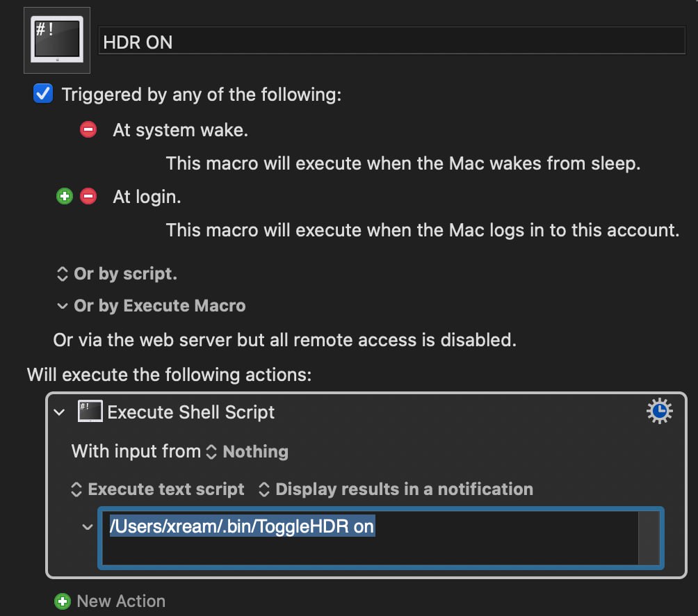This screenshot has height=616, width=698.
Task: Click into the ToggleHDR script text box
Action: [371, 538]
